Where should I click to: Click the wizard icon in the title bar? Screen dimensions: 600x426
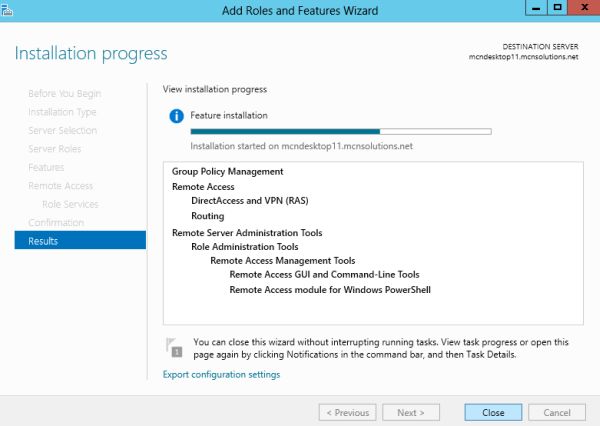click(7, 10)
